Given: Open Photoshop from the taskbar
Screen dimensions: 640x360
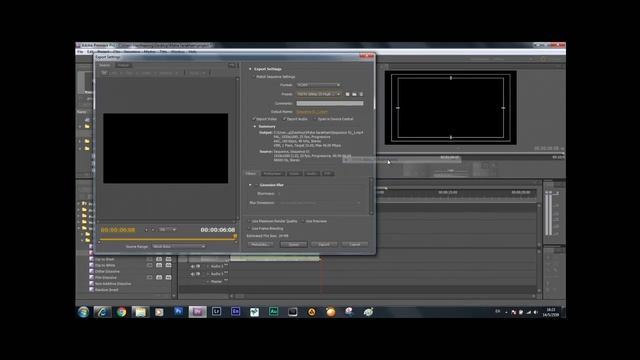Looking at the screenshot, I should click(178, 312).
